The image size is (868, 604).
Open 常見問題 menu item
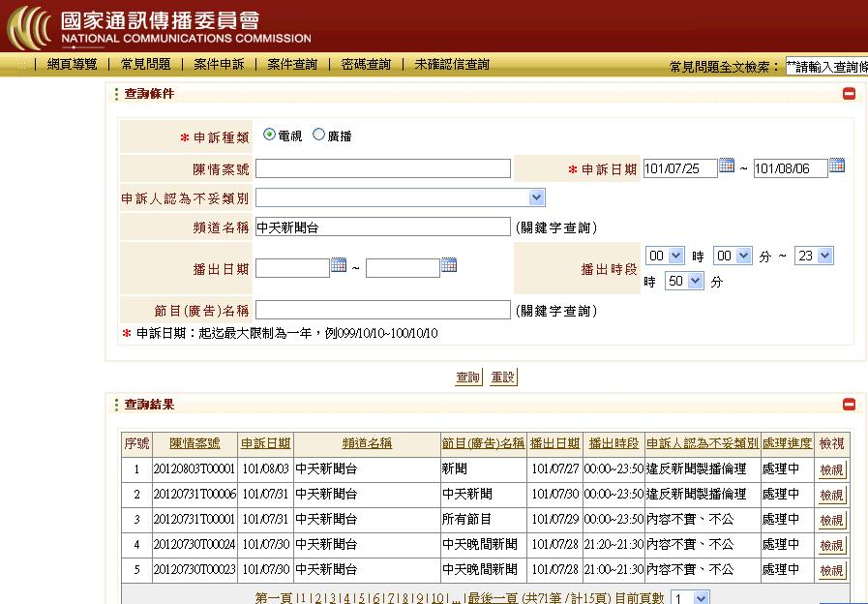145,64
